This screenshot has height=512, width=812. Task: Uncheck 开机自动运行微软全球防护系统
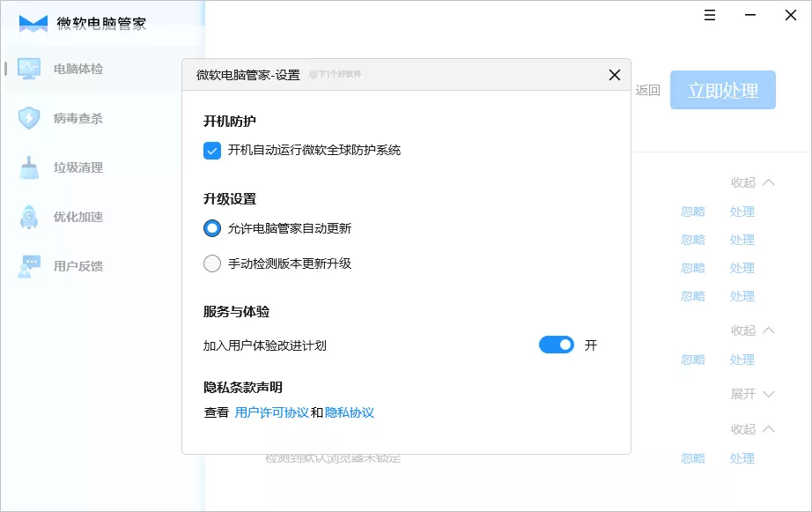pos(211,151)
